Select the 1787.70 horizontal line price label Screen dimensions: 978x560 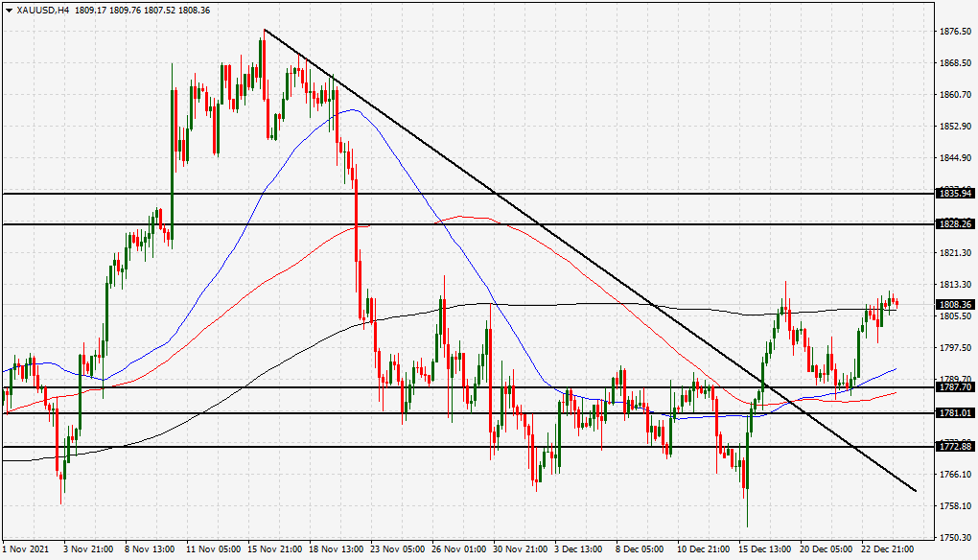click(x=956, y=387)
